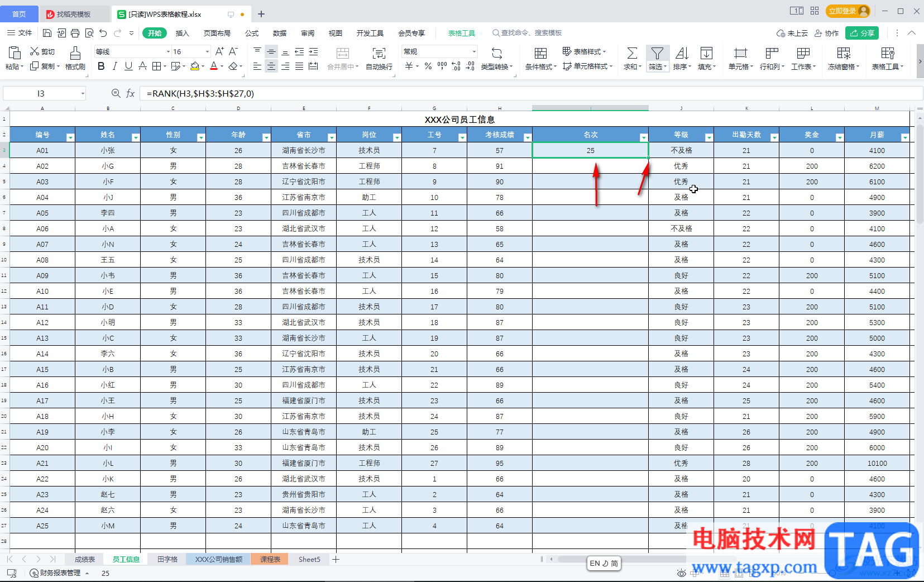Click the vertical scrollbar on right edge
The height and width of the screenshot is (582, 924).
point(920,174)
